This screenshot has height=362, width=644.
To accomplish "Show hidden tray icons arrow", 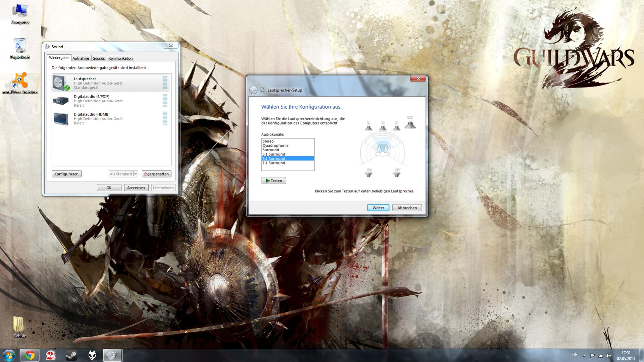I will [x=584, y=356].
